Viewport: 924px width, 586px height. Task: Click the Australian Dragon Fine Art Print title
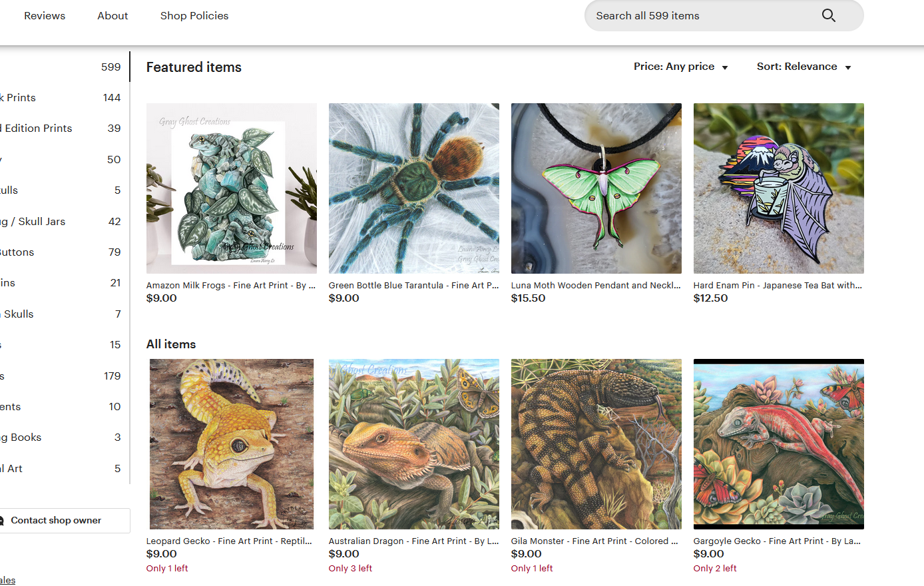pos(413,541)
